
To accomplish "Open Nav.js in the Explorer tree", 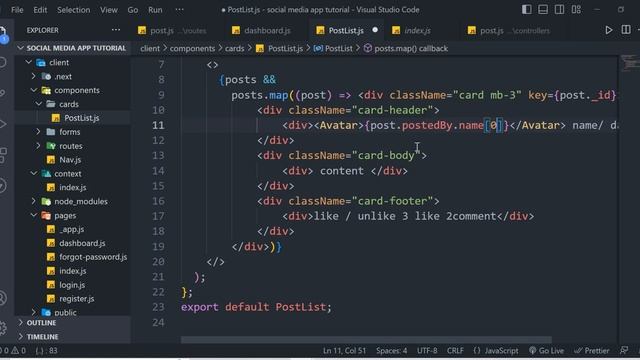I will coord(73,160).
